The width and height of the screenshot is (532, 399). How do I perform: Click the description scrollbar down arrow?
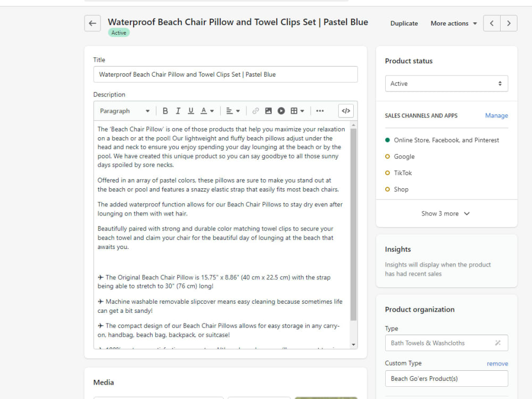(x=354, y=345)
